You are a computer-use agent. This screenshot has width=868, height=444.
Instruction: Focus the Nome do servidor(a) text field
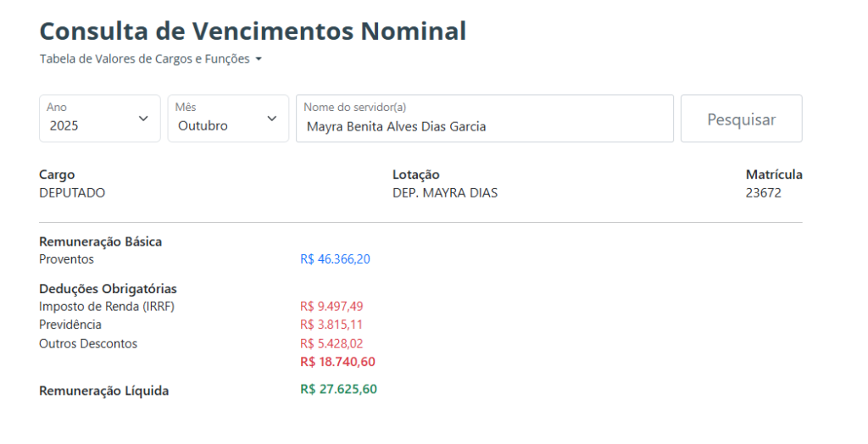(484, 126)
